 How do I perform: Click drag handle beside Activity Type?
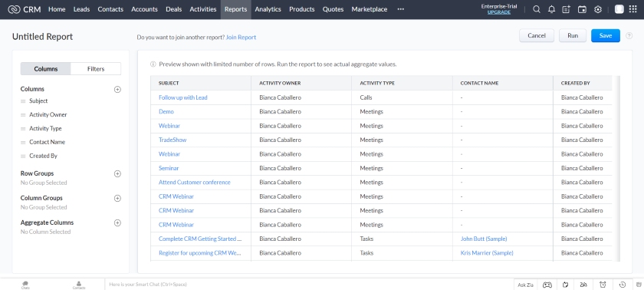(x=23, y=129)
